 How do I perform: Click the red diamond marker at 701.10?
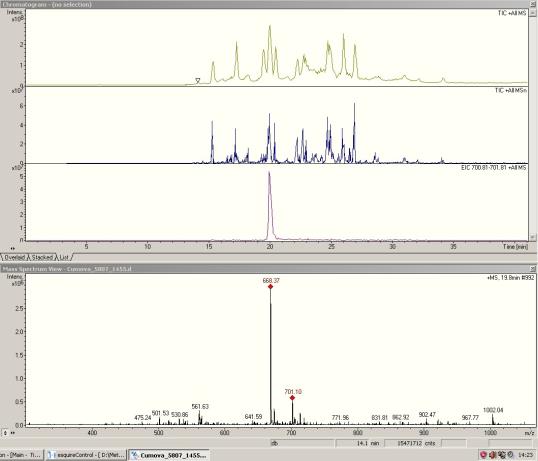click(x=292, y=398)
